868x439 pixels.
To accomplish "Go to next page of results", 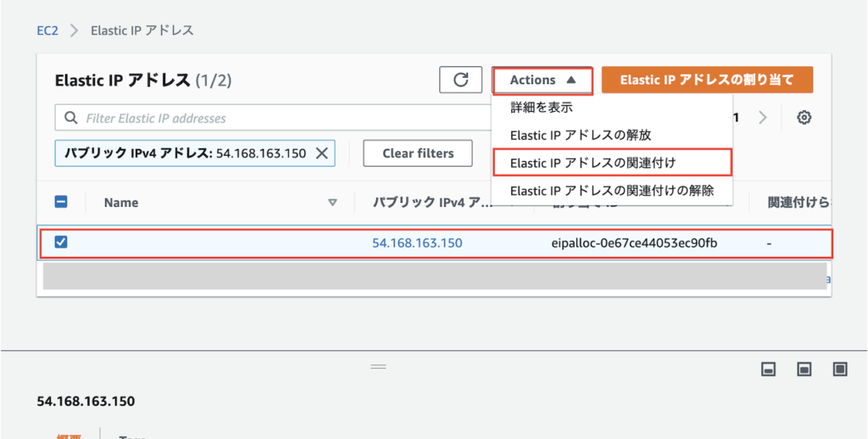I will [x=762, y=118].
